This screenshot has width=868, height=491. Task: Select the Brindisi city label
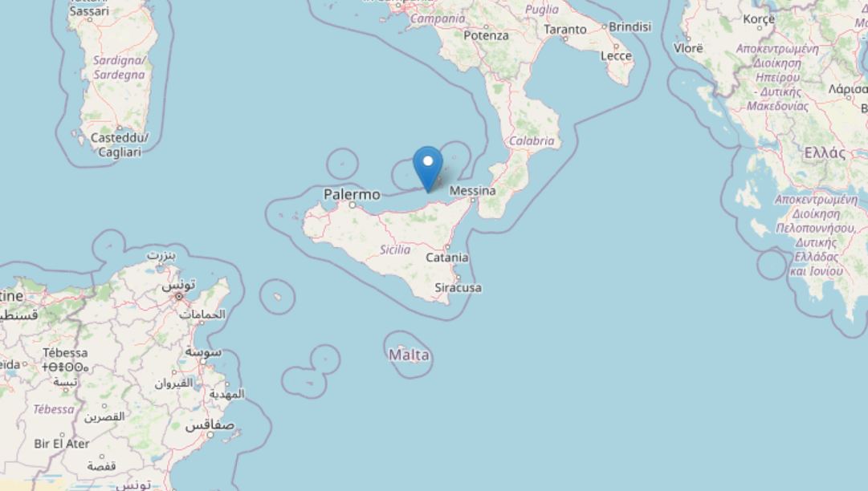coord(630,26)
